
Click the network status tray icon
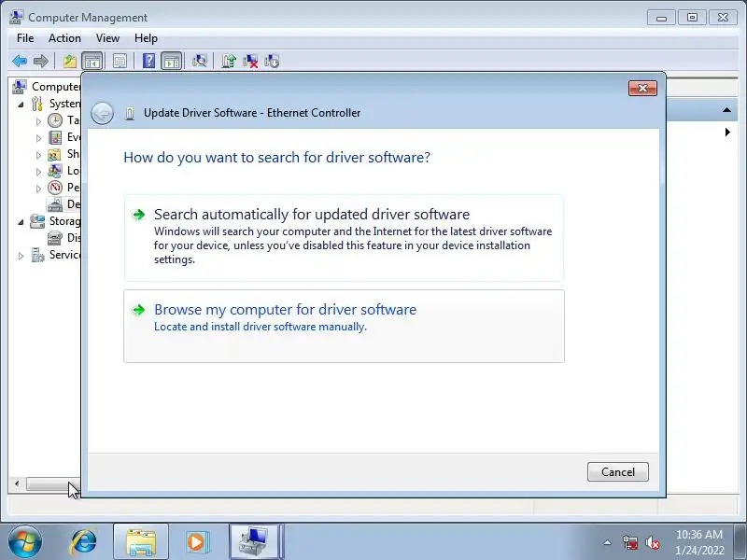[629, 542]
